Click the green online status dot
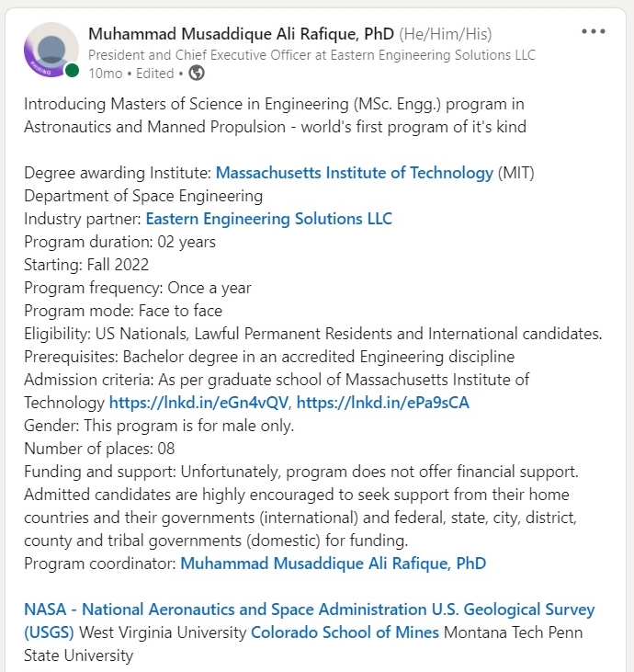634x672 pixels. click(72, 71)
